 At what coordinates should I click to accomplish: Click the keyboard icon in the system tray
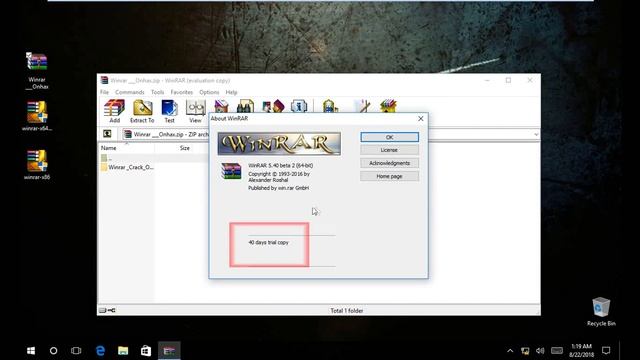point(557,351)
